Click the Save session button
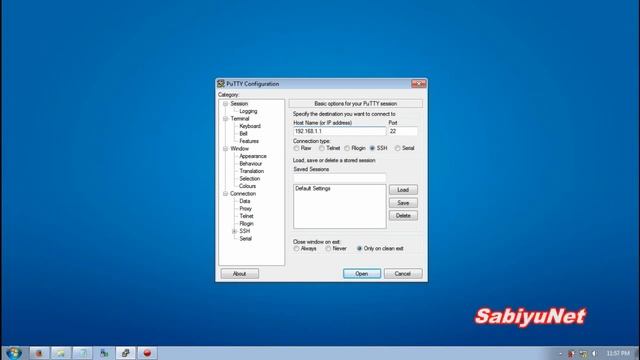 click(x=403, y=203)
